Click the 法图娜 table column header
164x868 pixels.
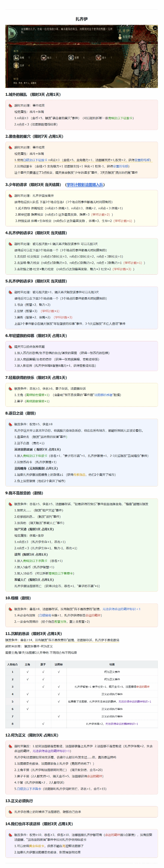coord(58,664)
